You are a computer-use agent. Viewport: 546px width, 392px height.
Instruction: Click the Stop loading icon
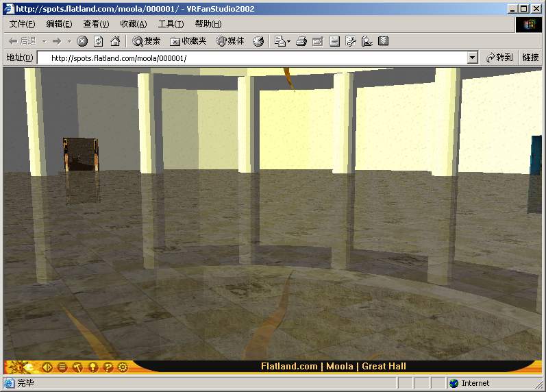tap(82, 42)
